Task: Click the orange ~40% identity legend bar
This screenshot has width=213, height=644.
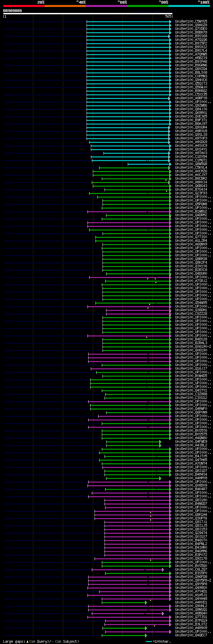Action: 65,6
